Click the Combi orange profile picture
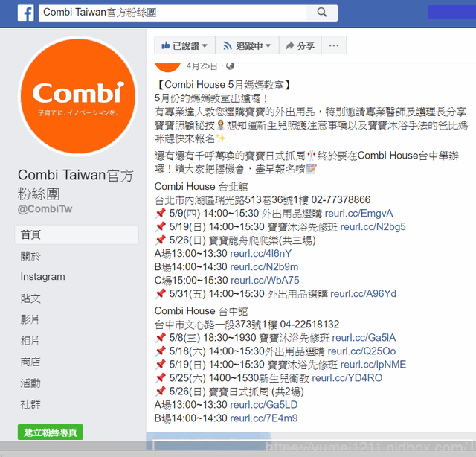 (78, 96)
